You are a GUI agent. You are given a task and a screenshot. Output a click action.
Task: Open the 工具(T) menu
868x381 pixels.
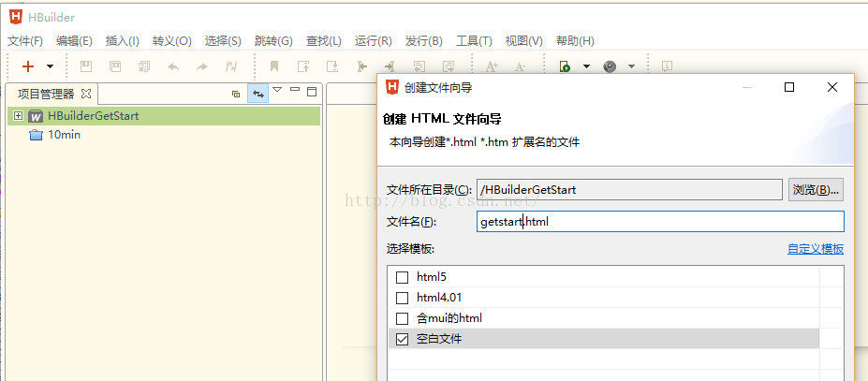click(x=474, y=41)
